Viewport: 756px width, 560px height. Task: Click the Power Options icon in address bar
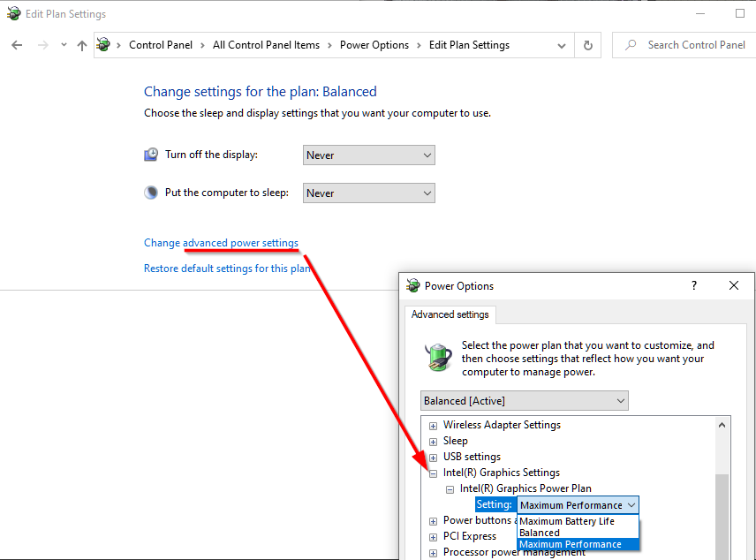point(103,45)
